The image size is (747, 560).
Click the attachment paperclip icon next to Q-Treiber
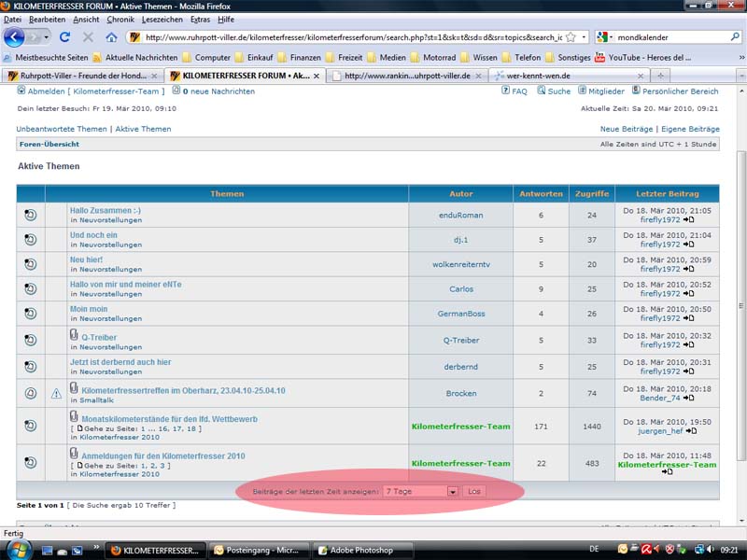(75, 335)
